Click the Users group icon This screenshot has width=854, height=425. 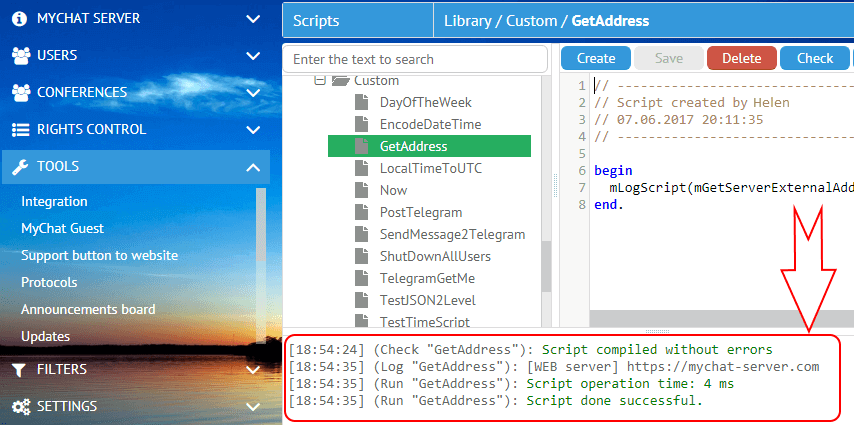click(x=20, y=56)
